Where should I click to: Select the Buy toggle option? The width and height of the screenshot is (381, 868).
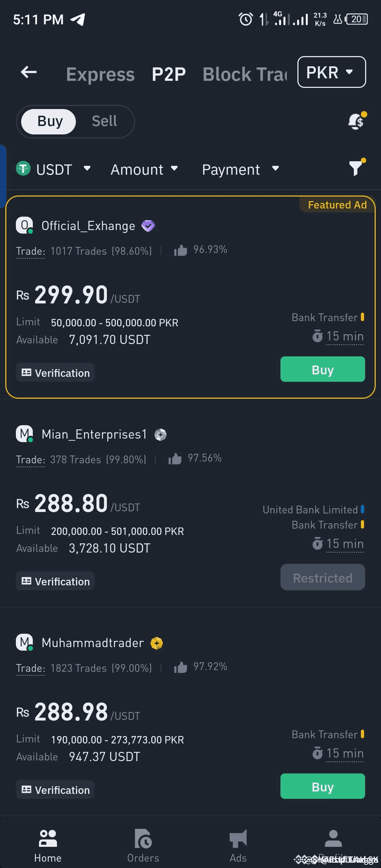click(49, 121)
